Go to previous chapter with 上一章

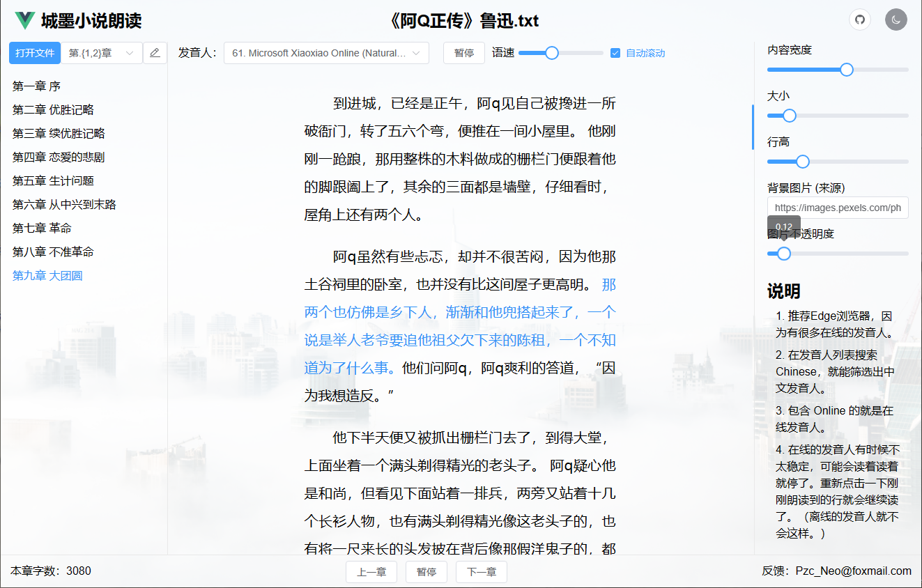[x=371, y=572]
